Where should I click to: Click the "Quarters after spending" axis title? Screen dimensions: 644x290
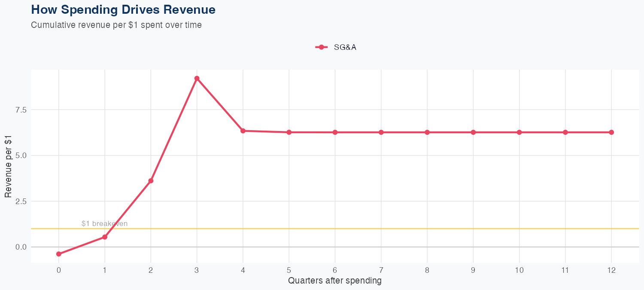pyautogui.click(x=335, y=281)
